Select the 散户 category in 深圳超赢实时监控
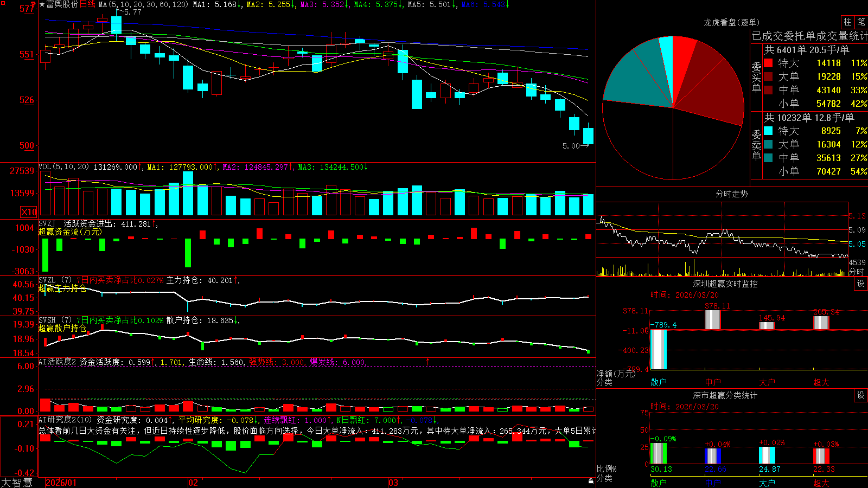The width and height of the screenshot is (868, 488). 658,382
